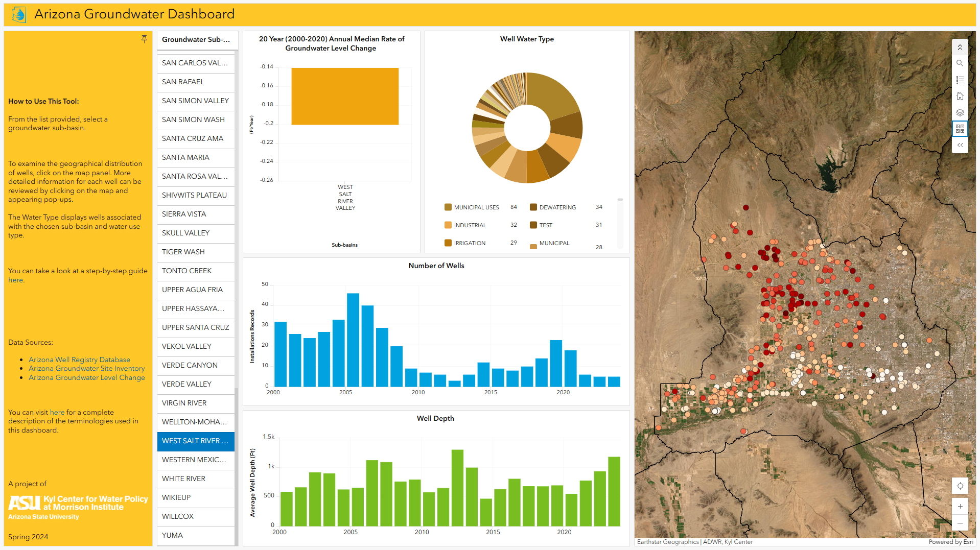Zoom out on the map
This screenshot has width=980, height=550.
[x=960, y=523]
